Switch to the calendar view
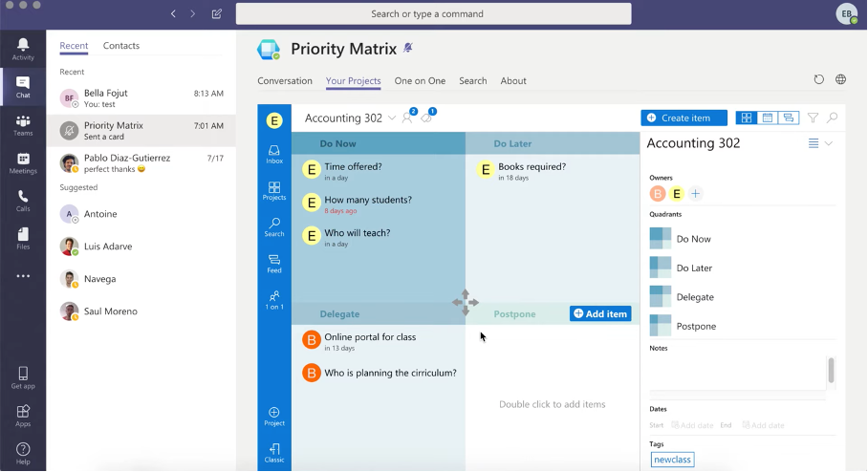The width and height of the screenshot is (868, 472). click(x=767, y=118)
